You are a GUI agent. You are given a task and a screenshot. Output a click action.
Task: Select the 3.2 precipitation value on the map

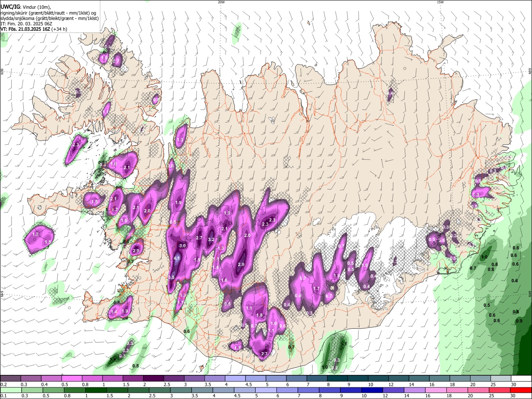pos(211,239)
